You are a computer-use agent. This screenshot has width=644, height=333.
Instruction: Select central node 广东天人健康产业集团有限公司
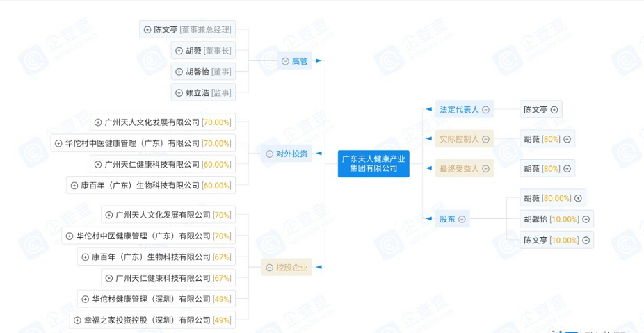pos(373,163)
